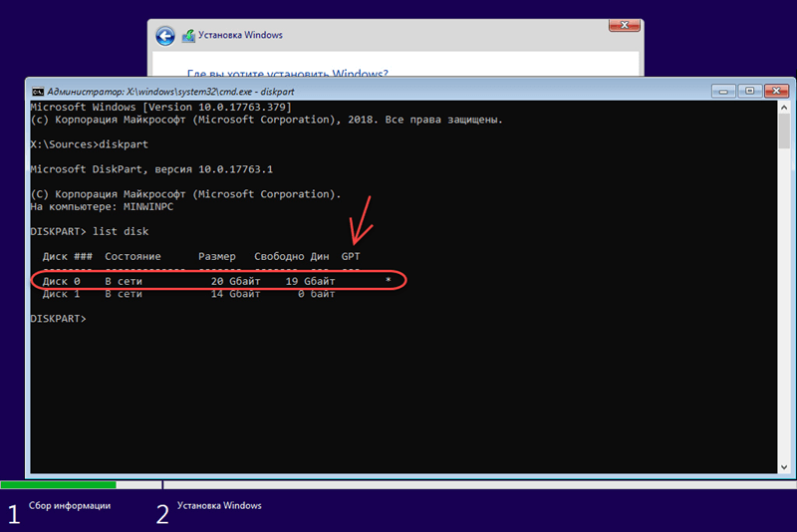This screenshot has width=797, height=532.
Task: Click the vertical scrollbar thumb in console
Action: [784, 132]
